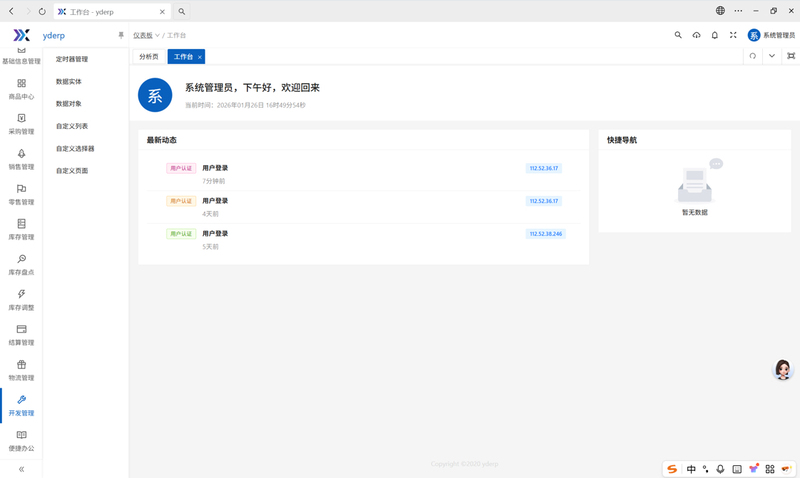Click 用户登录 entry from 5天前
This screenshot has width=800, height=478.
pos(215,233)
